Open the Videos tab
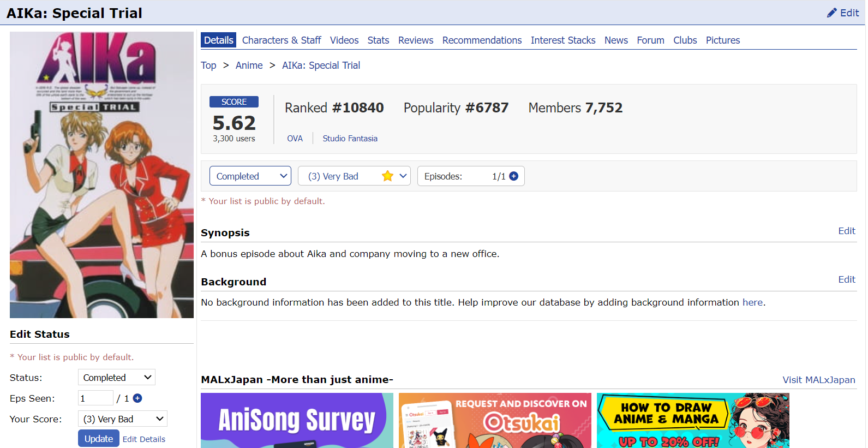 [344, 40]
